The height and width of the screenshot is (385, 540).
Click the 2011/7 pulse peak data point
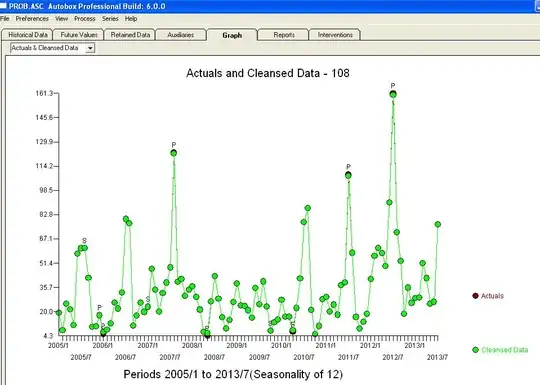click(x=348, y=175)
